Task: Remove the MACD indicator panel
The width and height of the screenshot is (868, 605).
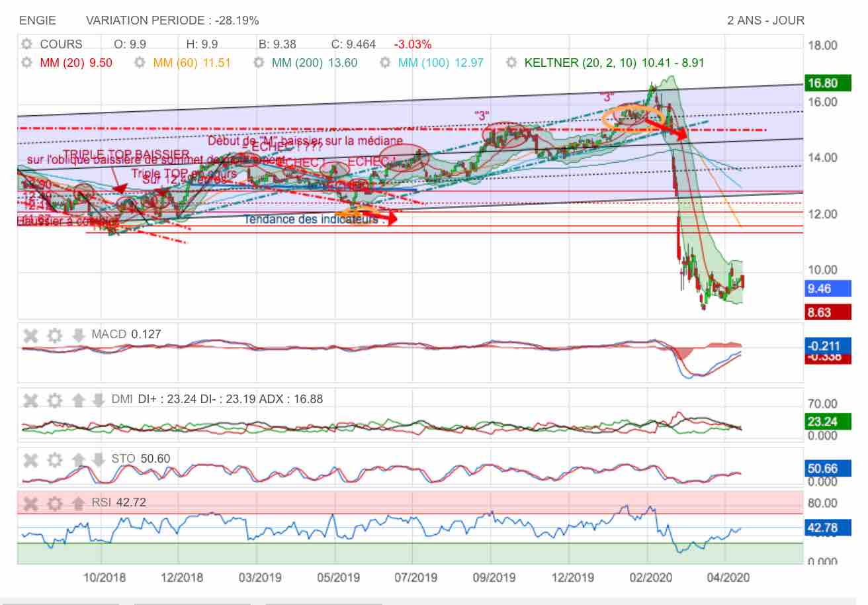Action: pos(30,335)
